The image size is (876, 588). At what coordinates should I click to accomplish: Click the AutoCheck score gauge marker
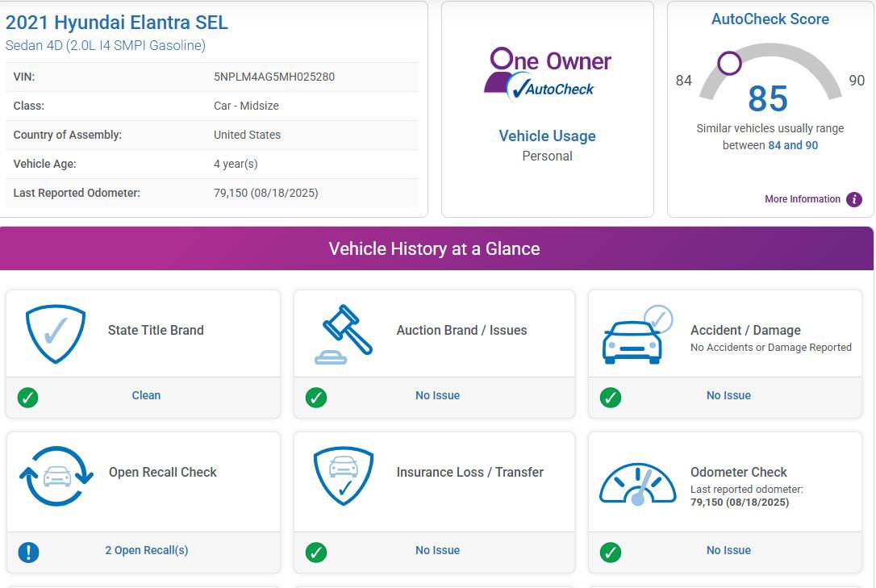(729, 63)
